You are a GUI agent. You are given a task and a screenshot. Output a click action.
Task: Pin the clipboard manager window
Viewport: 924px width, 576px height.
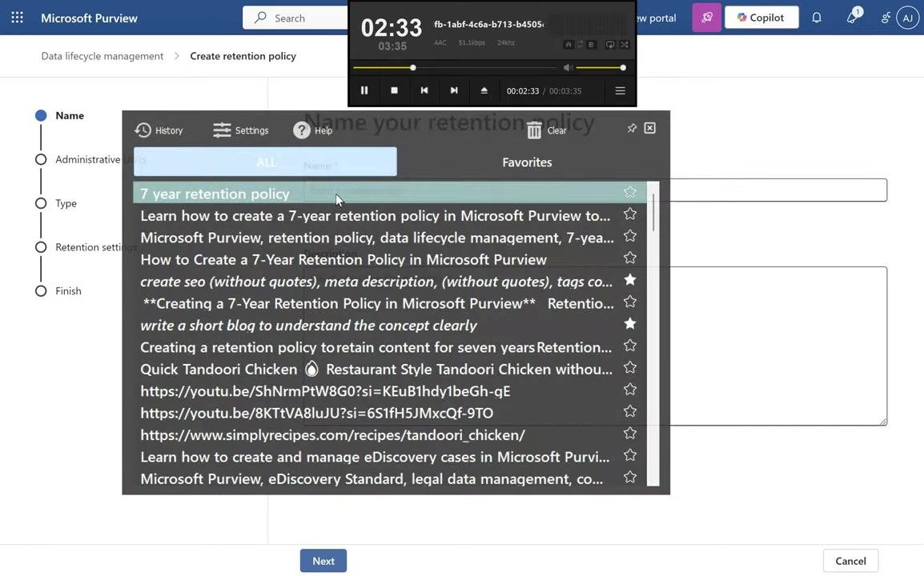tap(633, 128)
